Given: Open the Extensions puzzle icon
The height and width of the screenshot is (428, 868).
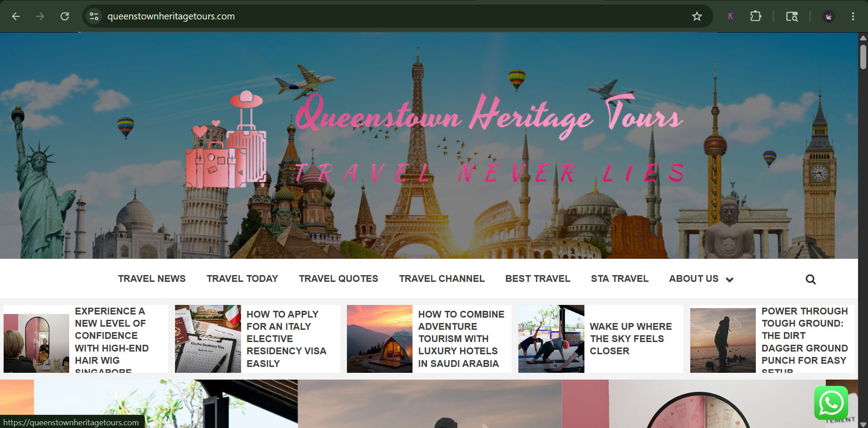Looking at the screenshot, I should pyautogui.click(x=755, y=16).
